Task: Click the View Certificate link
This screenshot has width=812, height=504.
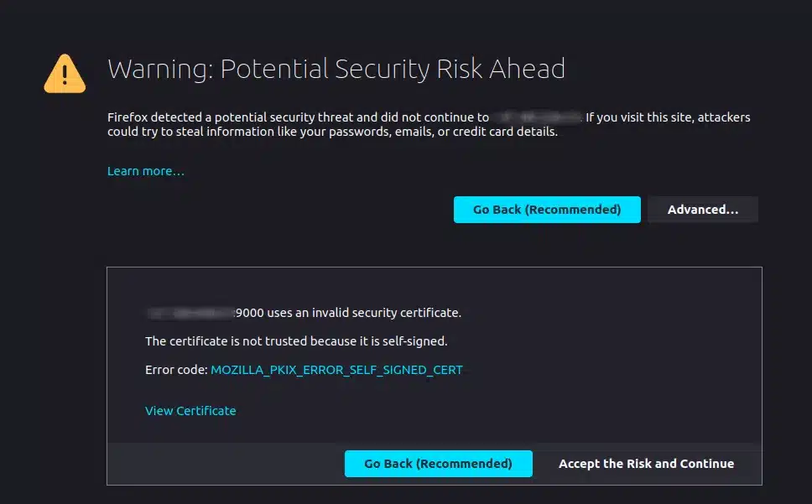Action: pos(190,411)
